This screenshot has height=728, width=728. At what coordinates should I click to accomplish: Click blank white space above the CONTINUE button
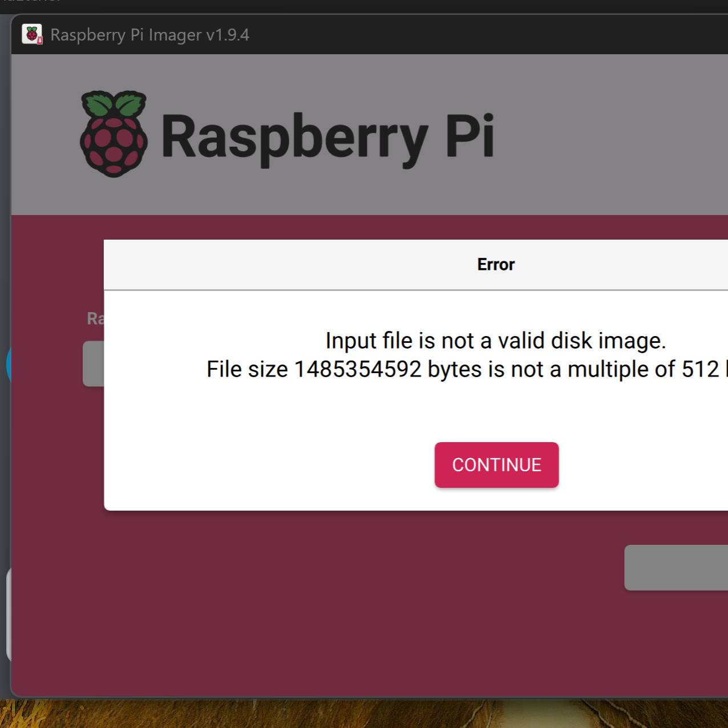click(495, 411)
